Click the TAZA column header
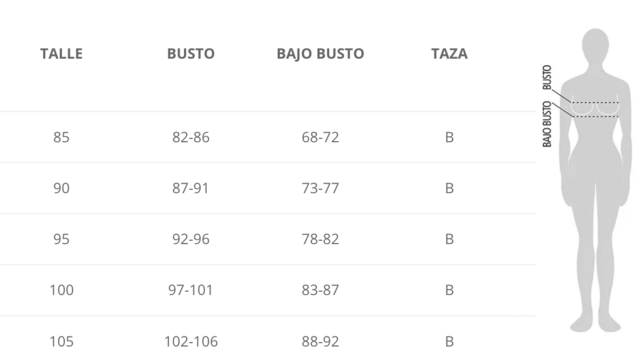Image resolution: width=640 pixels, height=362 pixels. [449, 53]
